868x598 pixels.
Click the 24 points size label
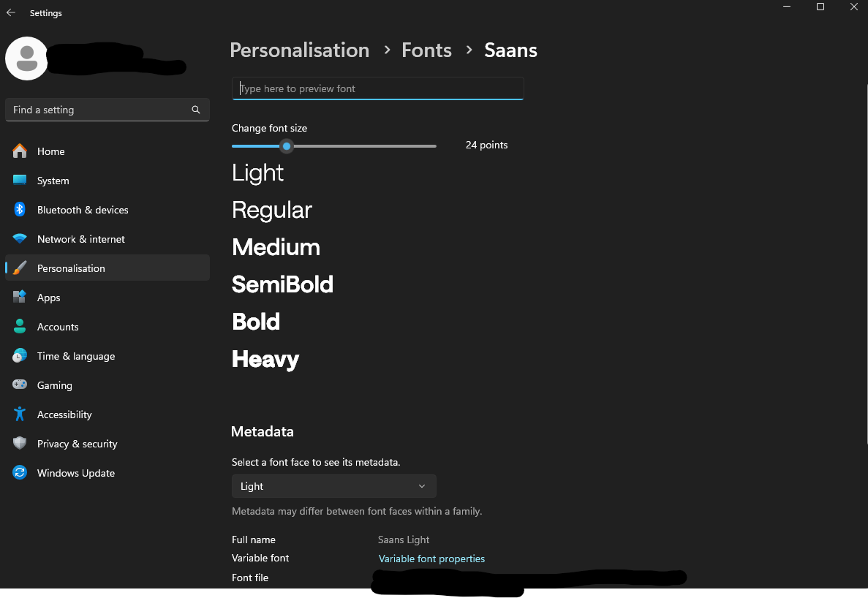pyautogui.click(x=486, y=145)
